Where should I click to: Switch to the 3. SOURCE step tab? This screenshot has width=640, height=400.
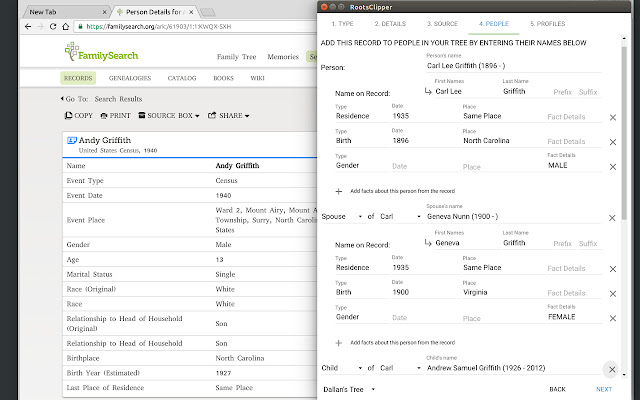click(x=442, y=24)
